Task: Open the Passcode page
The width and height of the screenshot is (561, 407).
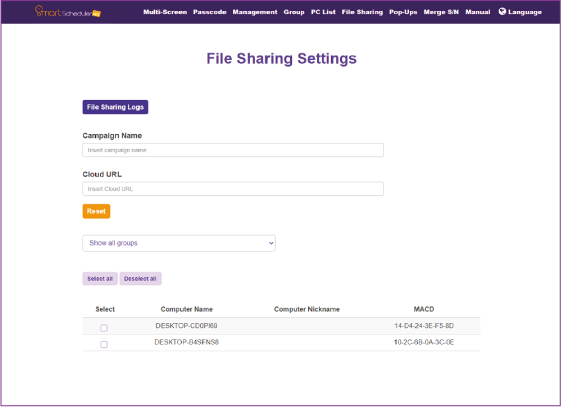Action: [210, 12]
